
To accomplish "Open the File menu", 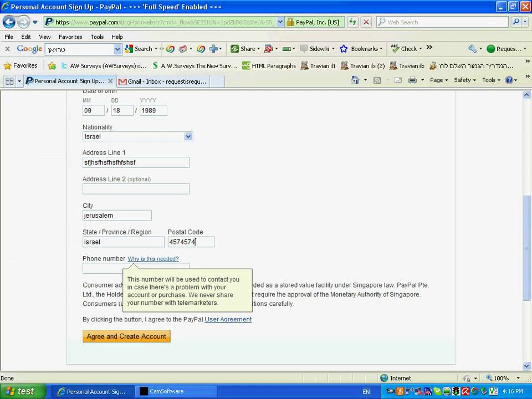I will coord(9,37).
